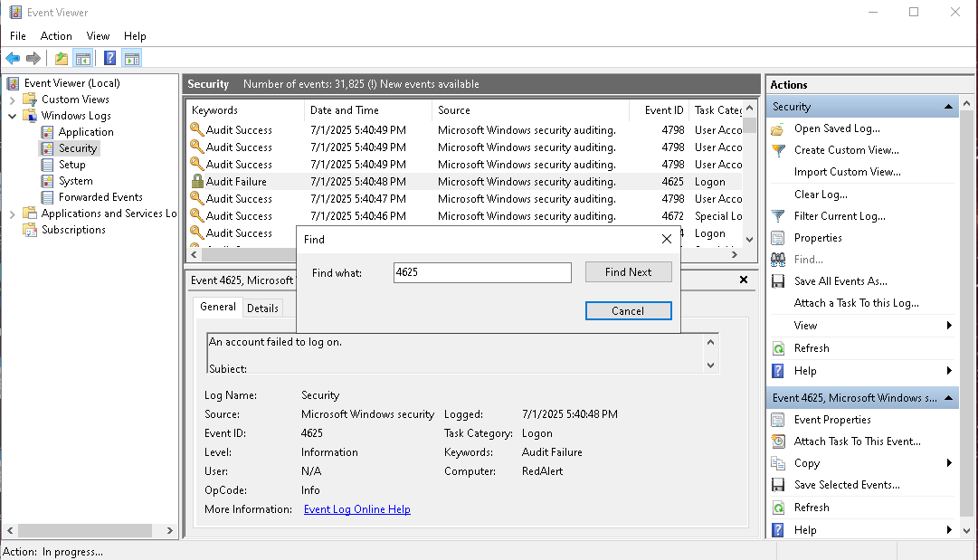
Task: Open Event Log Online Help link
Action: (356, 509)
